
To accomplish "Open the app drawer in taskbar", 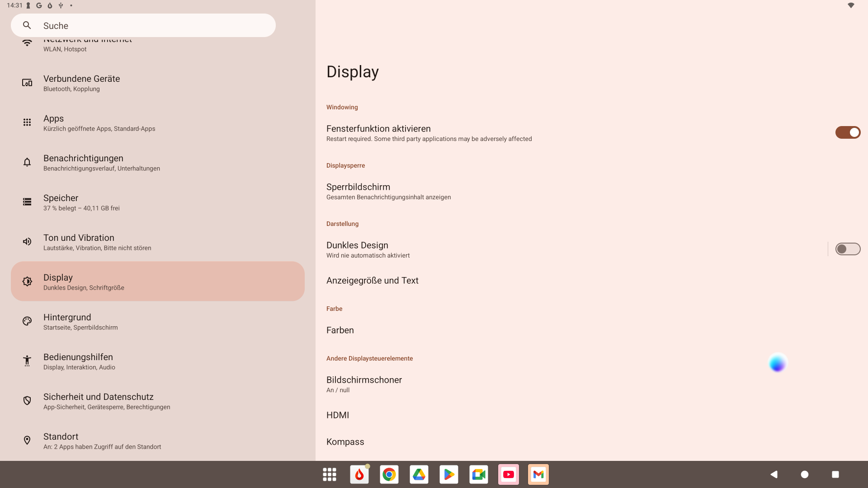I will [x=330, y=474].
